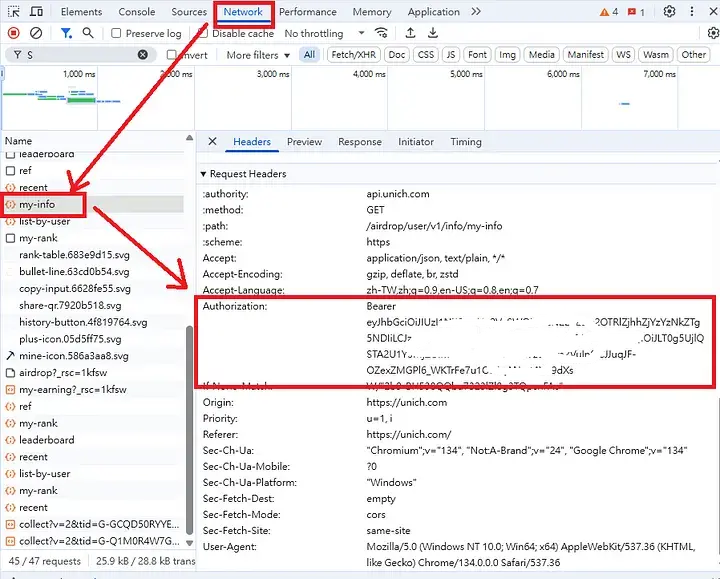Filter requests by Media
Image resolution: width=720 pixels, height=579 pixels.
[542, 55]
